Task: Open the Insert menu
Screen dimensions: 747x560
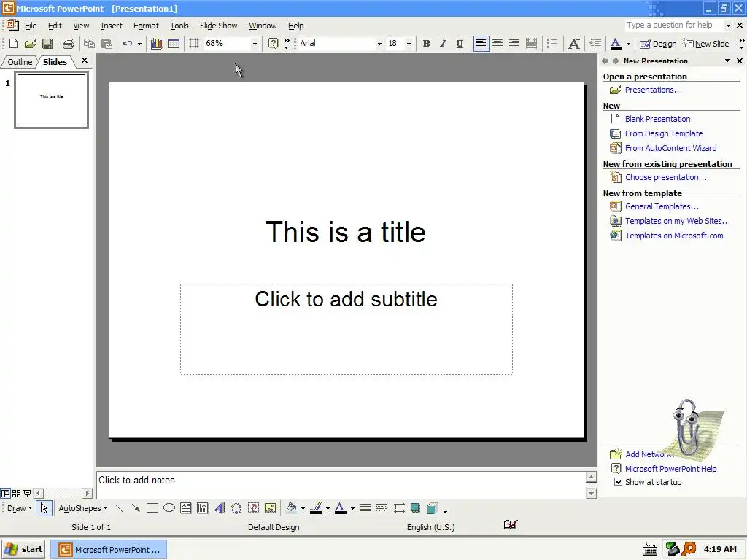Action: click(112, 26)
